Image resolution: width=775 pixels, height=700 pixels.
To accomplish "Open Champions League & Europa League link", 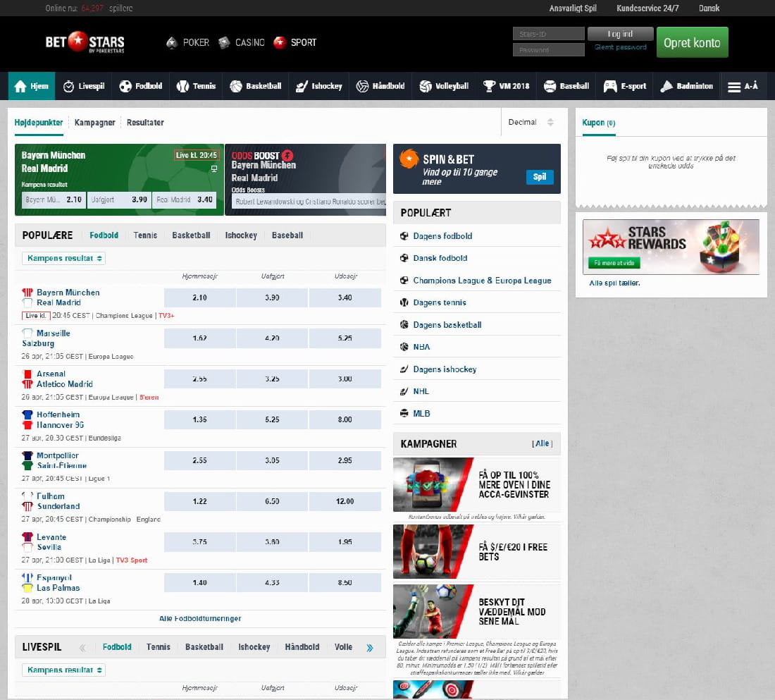I will 482,281.
